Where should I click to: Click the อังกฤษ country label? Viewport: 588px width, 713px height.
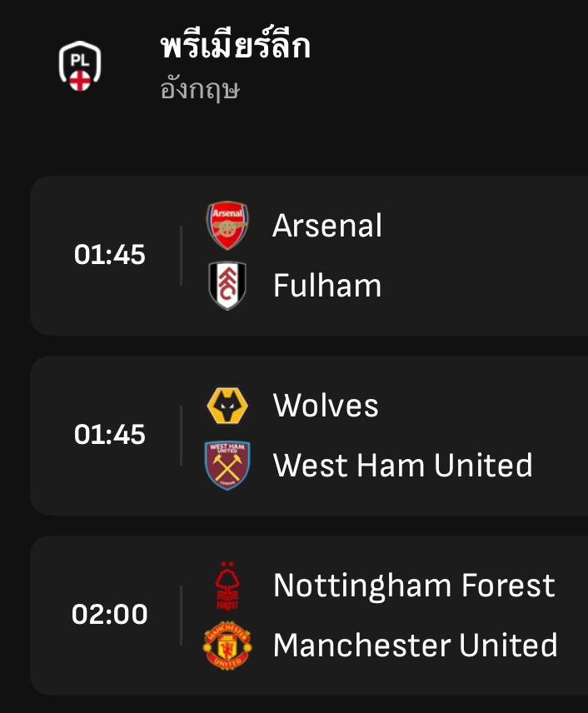click(200, 89)
